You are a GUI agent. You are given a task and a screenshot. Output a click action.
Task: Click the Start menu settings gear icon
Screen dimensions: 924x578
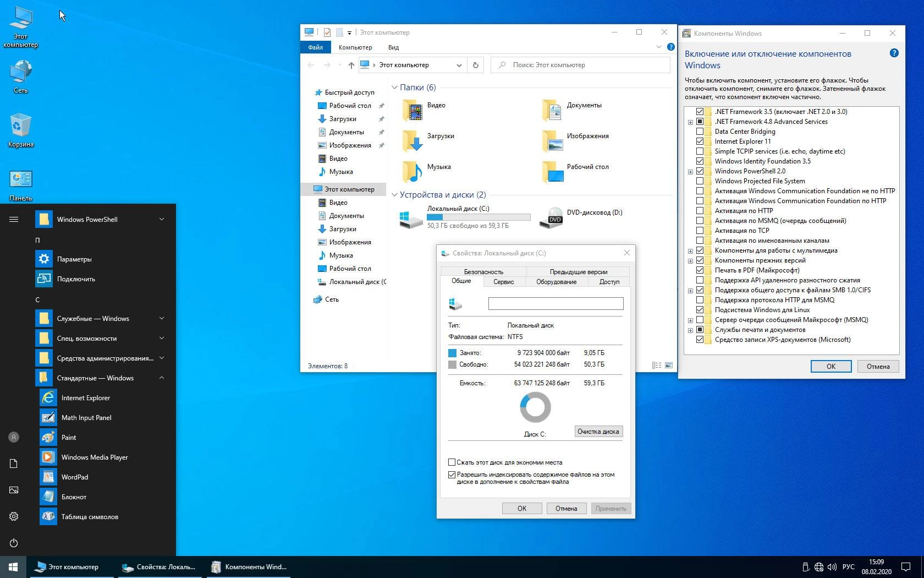14,516
